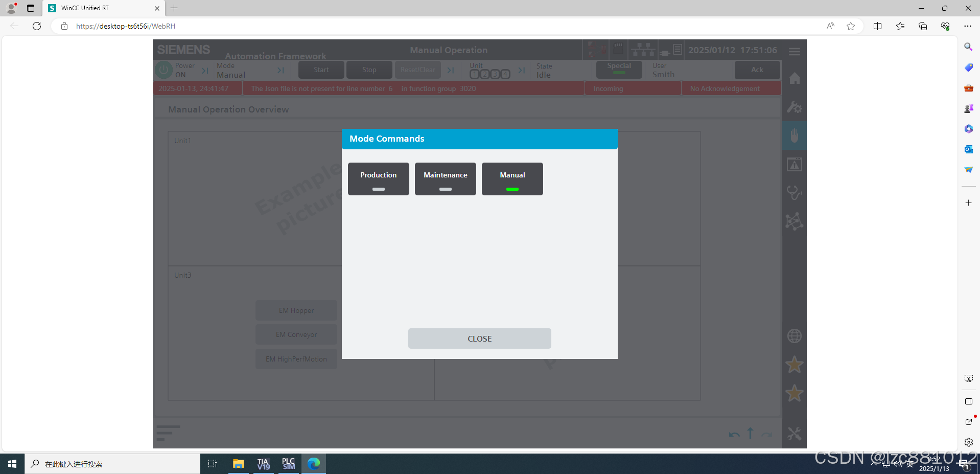The width and height of the screenshot is (980, 474).
Task: Click the service tools wrench icon at sidebar bottom
Action: (794, 433)
